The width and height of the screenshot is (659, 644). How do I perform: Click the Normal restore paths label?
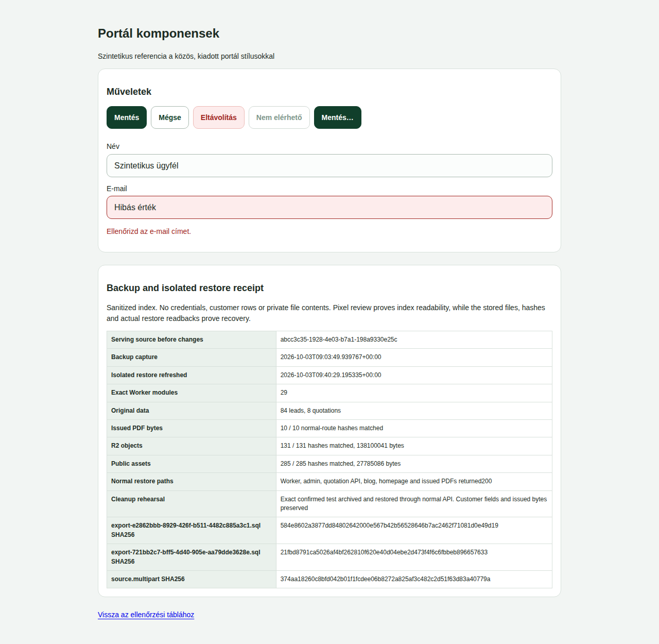(142, 481)
